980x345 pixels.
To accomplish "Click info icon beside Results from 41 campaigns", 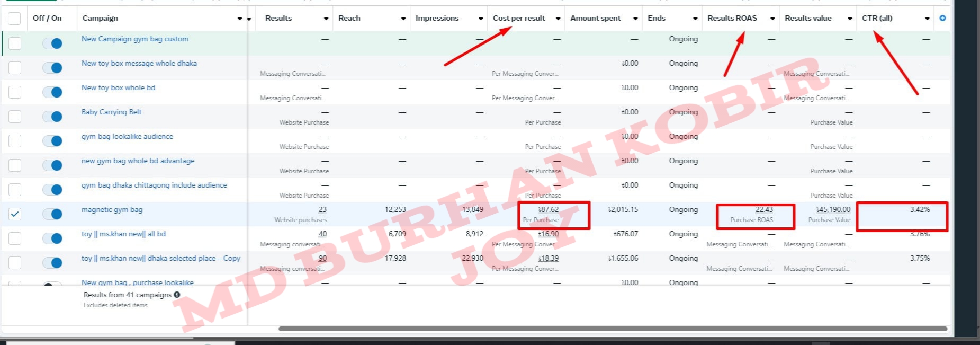I will point(177,295).
